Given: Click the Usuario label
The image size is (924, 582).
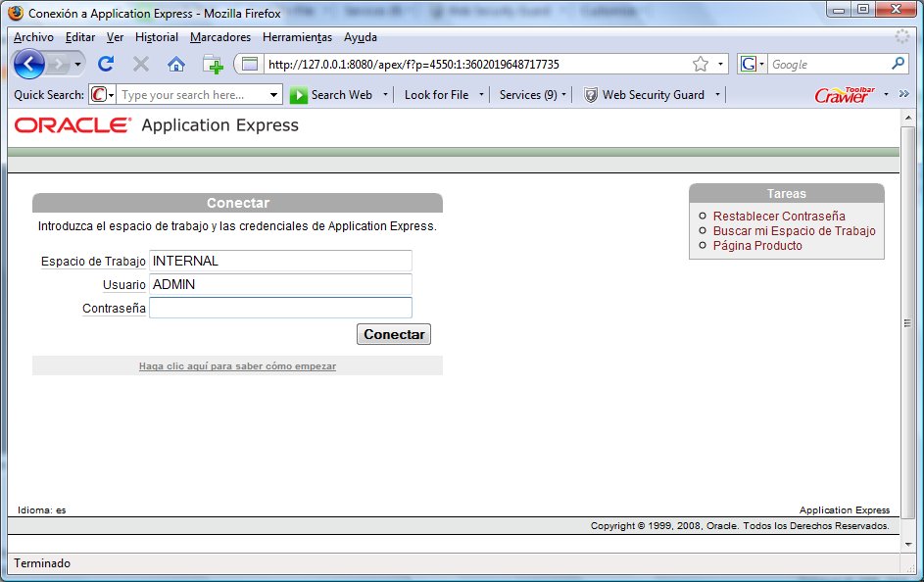Looking at the screenshot, I should (x=124, y=284).
